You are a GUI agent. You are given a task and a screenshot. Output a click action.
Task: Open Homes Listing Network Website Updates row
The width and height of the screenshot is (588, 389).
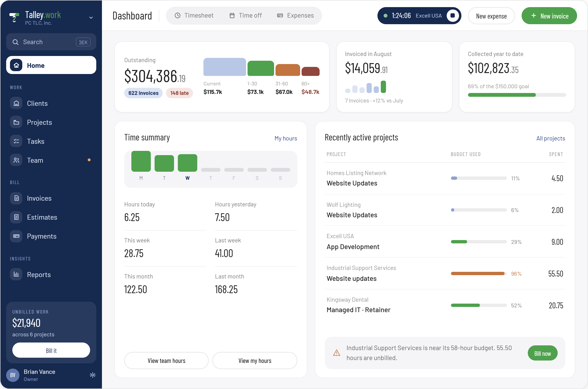445,178
